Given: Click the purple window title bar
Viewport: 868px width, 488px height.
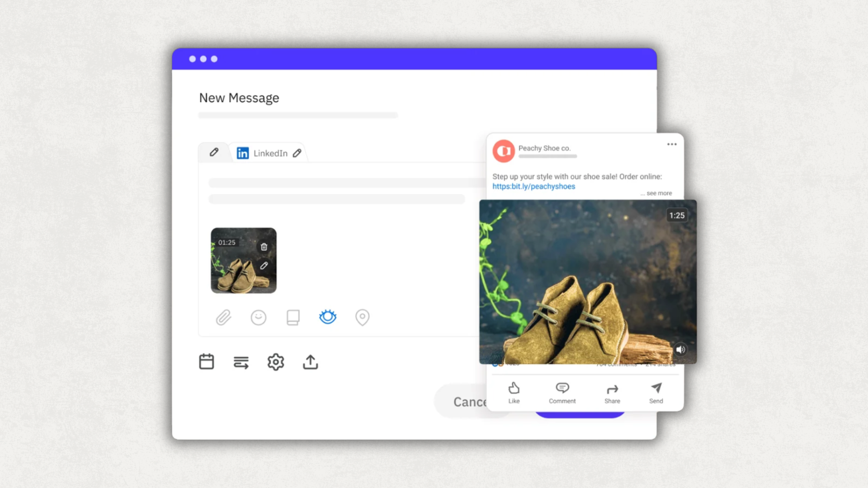Looking at the screenshot, I should coord(415,59).
